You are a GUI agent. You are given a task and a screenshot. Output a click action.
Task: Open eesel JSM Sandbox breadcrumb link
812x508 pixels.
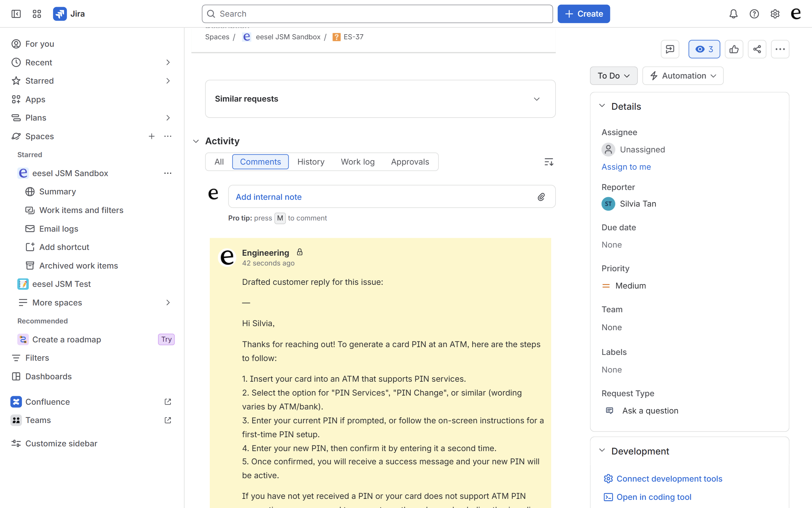click(288, 37)
